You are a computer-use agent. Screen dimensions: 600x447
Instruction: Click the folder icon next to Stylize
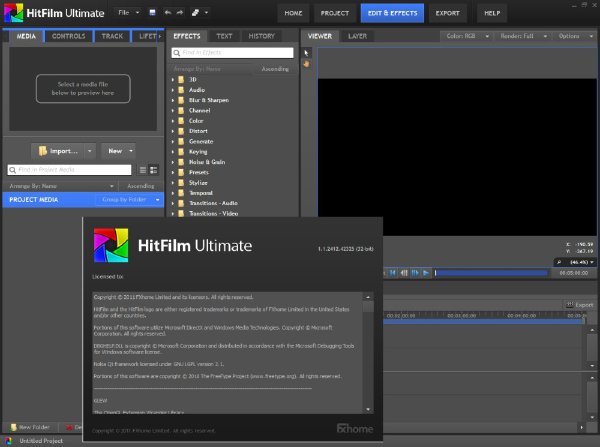pyautogui.click(x=181, y=183)
